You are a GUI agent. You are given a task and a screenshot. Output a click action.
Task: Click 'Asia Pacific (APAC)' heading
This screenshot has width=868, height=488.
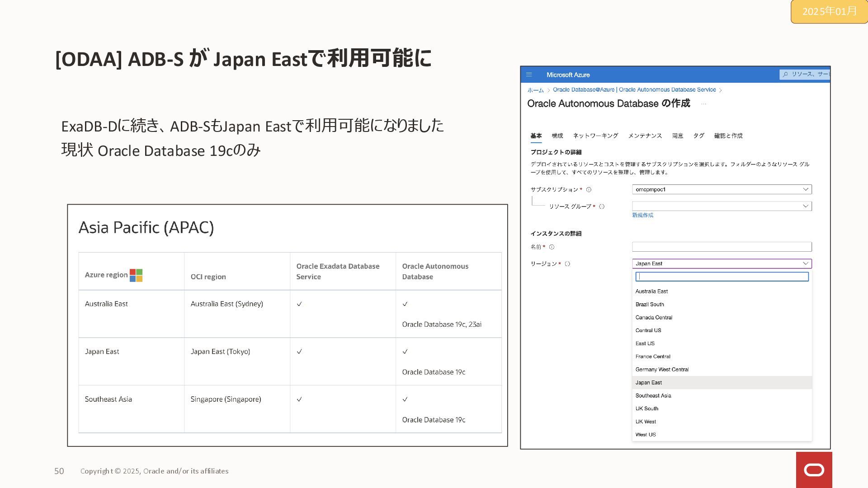(x=146, y=227)
